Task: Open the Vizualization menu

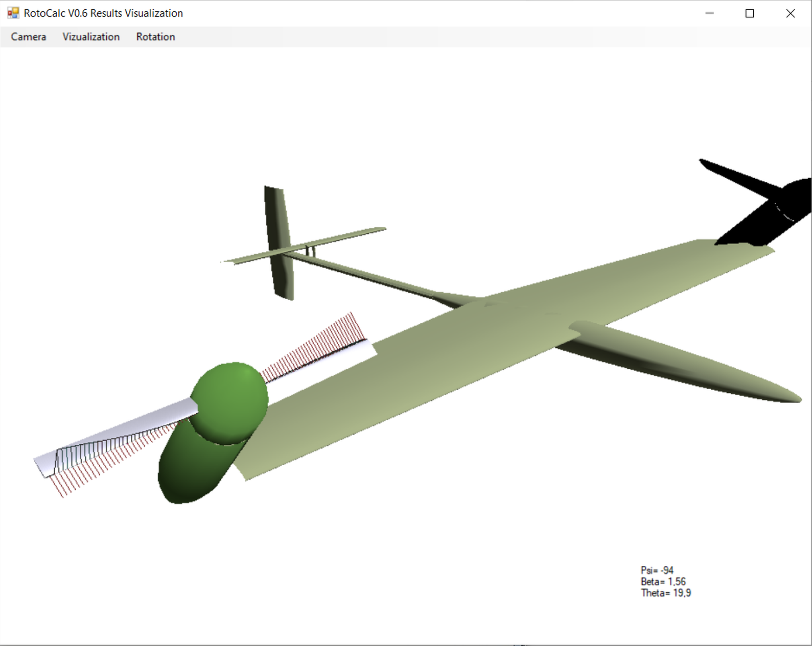Action: (x=91, y=37)
